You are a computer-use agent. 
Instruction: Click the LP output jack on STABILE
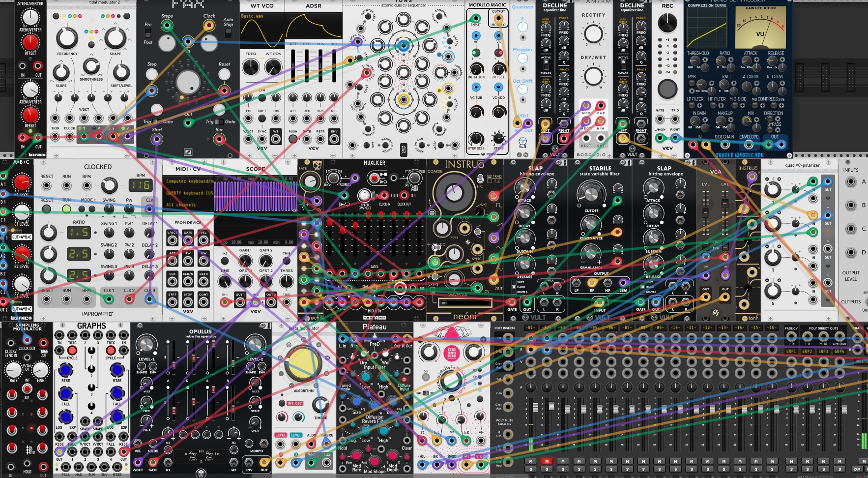577,283
